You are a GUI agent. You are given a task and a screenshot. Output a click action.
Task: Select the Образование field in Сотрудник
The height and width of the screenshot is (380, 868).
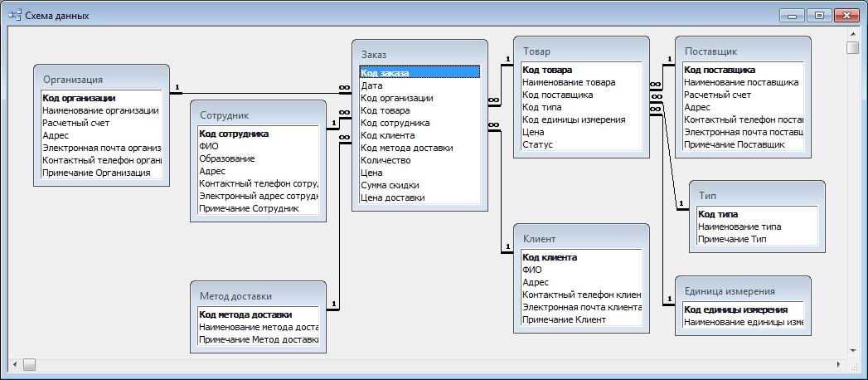tap(227, 158)
